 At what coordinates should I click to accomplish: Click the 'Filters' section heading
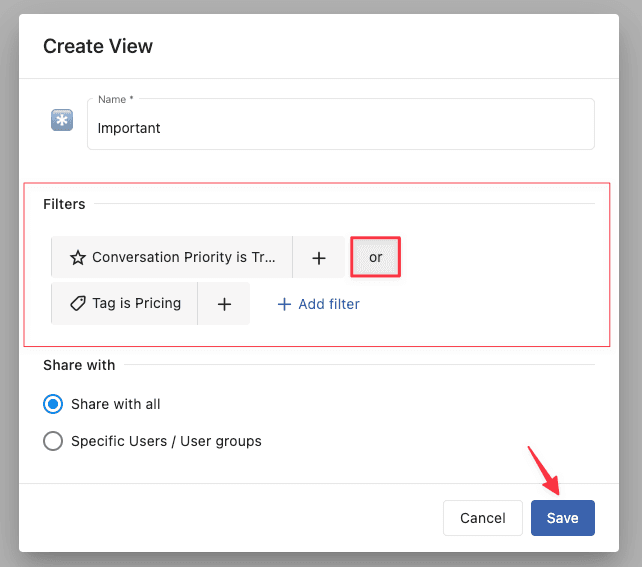pos(64,204)
